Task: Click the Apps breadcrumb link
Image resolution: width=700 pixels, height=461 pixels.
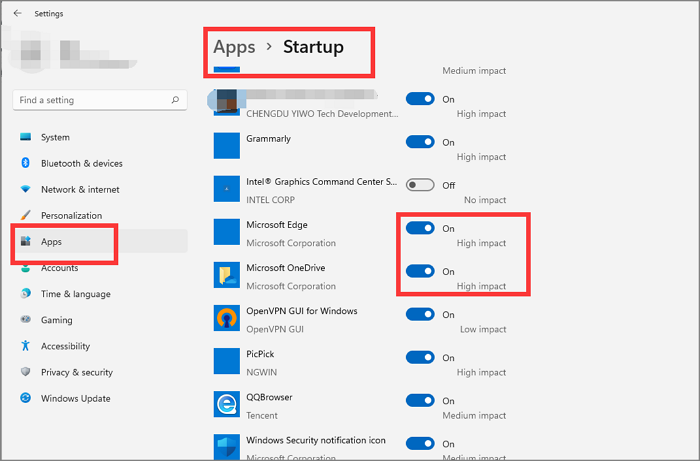Action: click(x=235, y=47)
